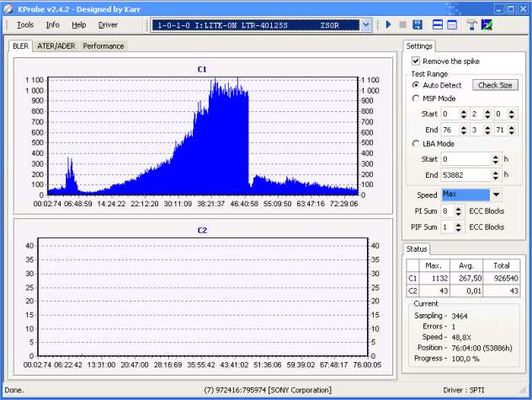Select the Settings tab
532x400 pixels.
click(419, 46)
